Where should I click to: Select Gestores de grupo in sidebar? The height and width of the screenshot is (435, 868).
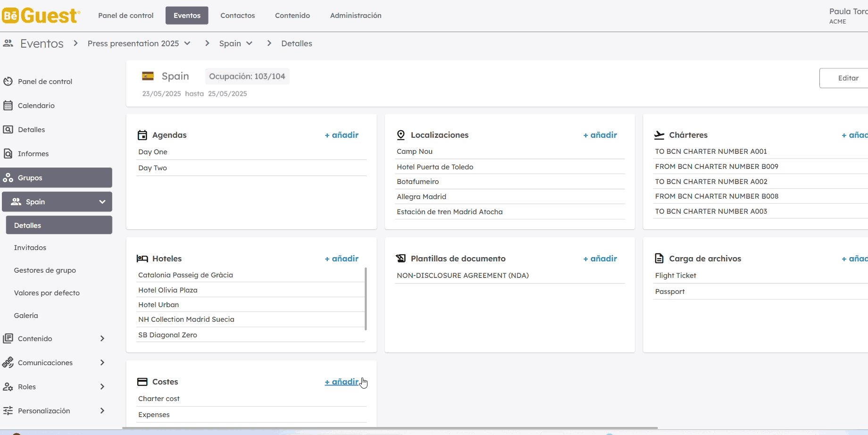(x=45, y=270)
